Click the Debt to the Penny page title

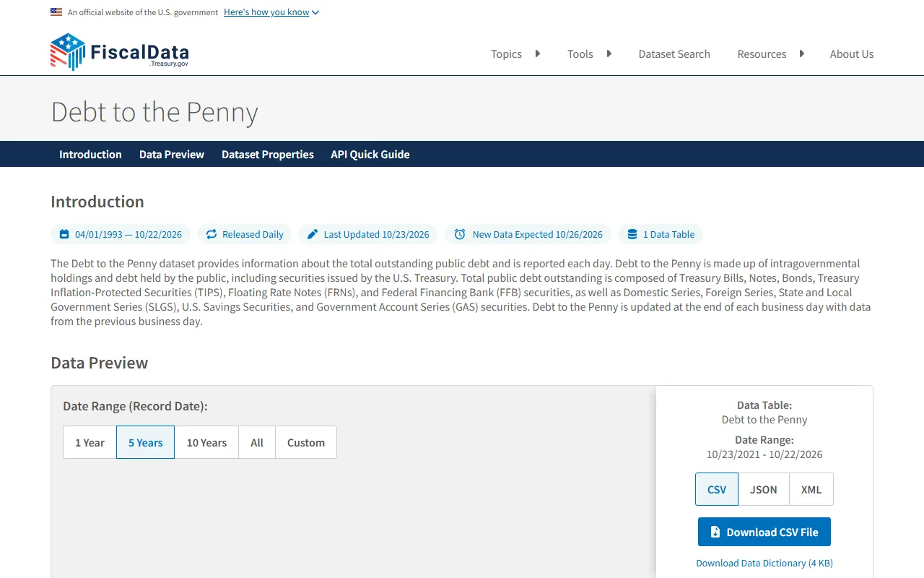154,112
